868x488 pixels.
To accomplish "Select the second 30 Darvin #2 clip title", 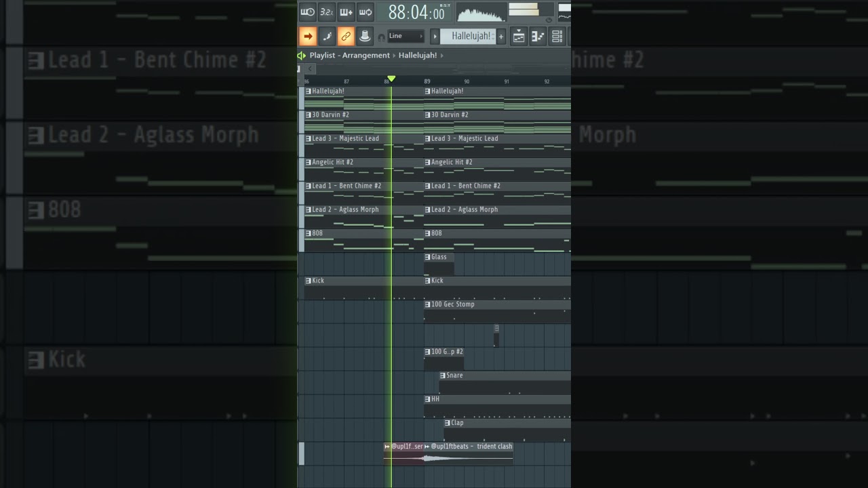I will pyautogui.click(x=450, y=115).
